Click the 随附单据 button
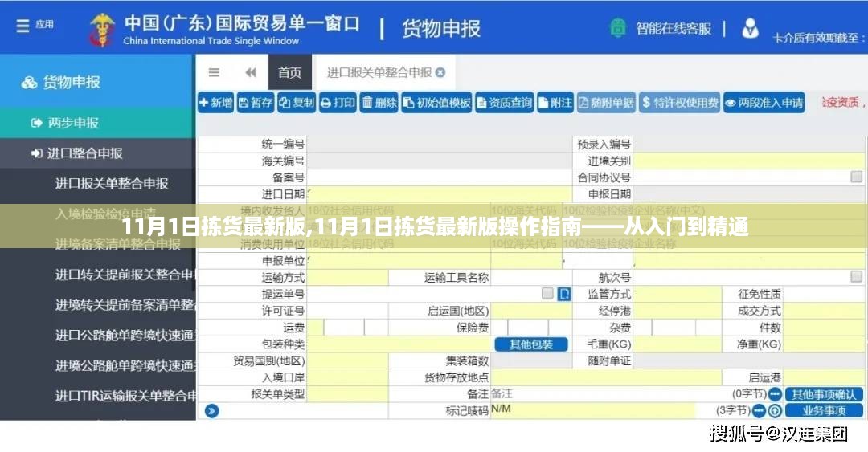This screenshot has width=868, height=452. point(606,102)
